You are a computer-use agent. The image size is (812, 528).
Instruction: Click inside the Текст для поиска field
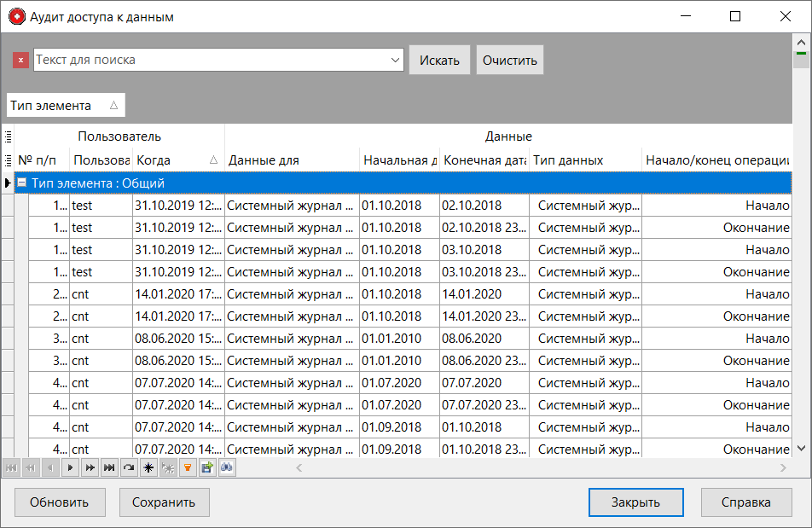(205, 60)
